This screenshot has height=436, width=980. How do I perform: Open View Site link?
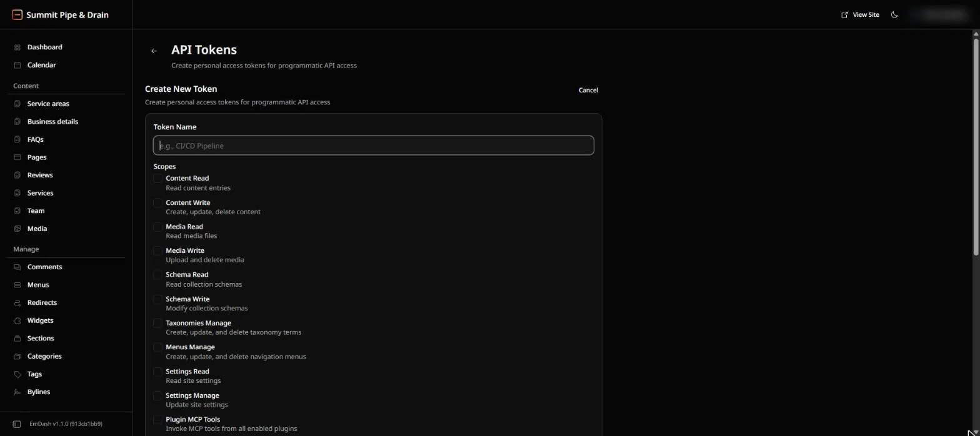[x=860, y=15]
